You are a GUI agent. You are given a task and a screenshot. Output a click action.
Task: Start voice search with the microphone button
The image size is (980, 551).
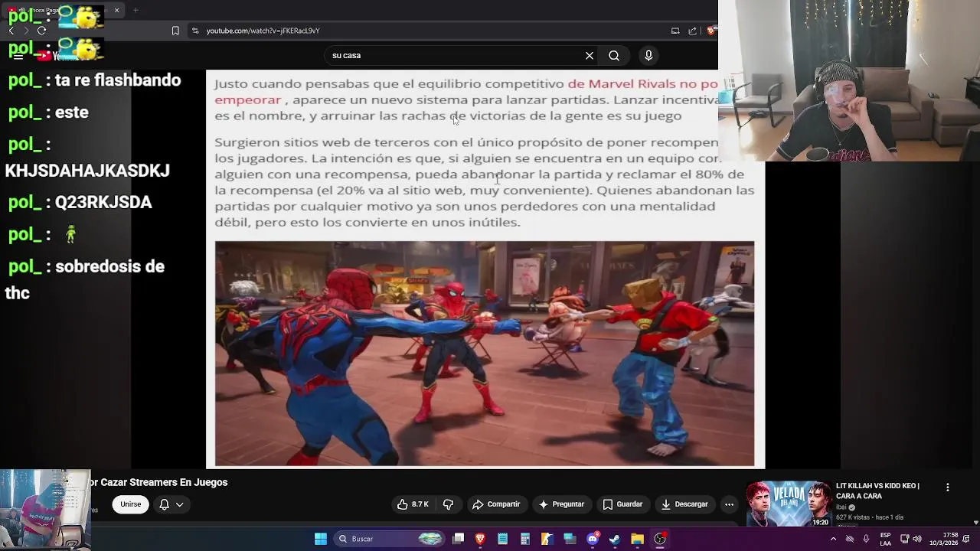pyautogui.click(x=648, y=55)
